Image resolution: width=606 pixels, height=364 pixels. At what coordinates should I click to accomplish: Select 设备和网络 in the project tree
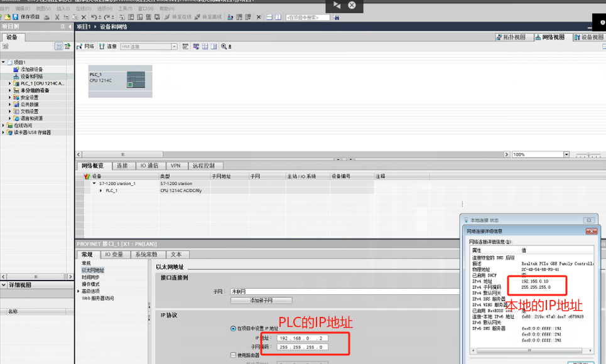click(31, 76)
